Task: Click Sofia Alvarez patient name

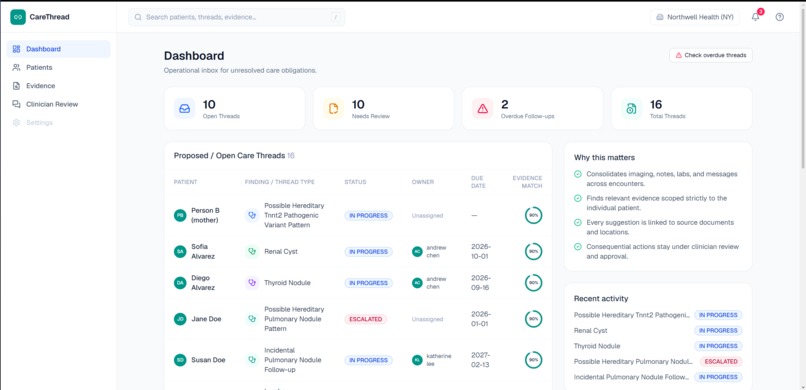Action: tap(203, 252)
